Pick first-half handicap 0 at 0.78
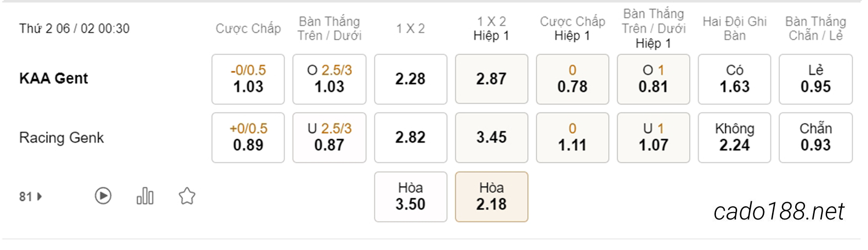868x250 pixels. 572,79
